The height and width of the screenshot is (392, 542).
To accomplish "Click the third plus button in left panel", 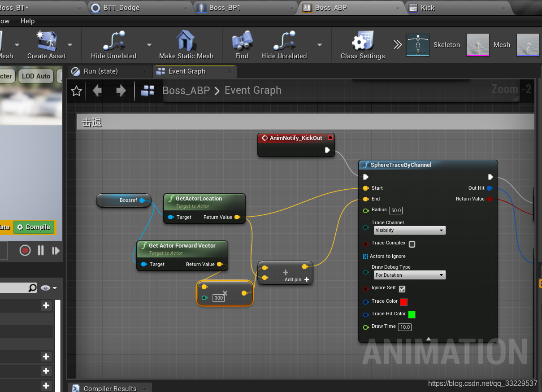I will click(46, 371).
